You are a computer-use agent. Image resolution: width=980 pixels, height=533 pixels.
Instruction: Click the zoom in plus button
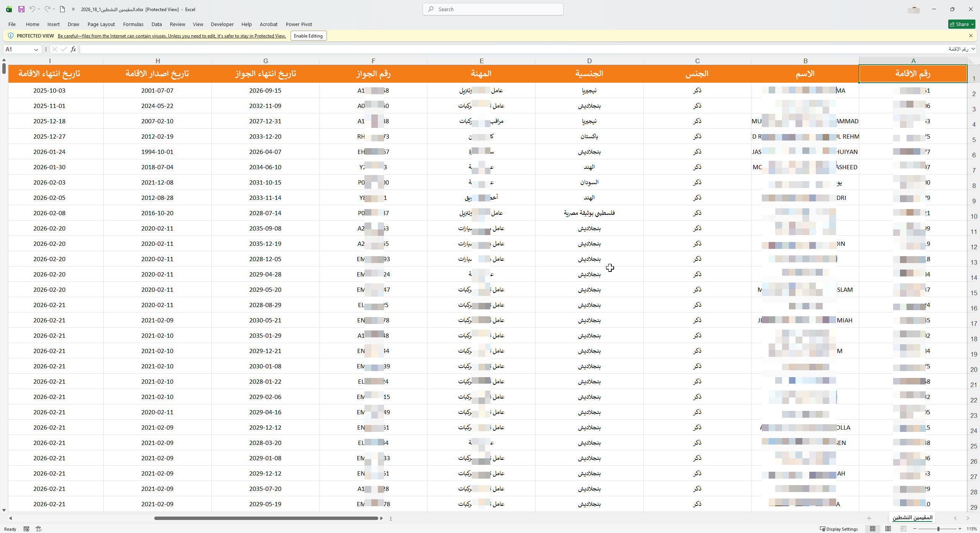[x=960, y=529]
